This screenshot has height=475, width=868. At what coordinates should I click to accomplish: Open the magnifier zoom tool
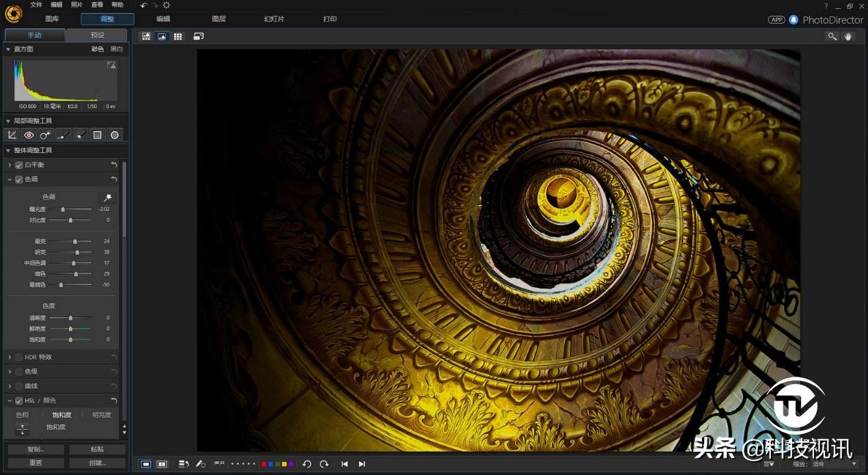point(832,36)
